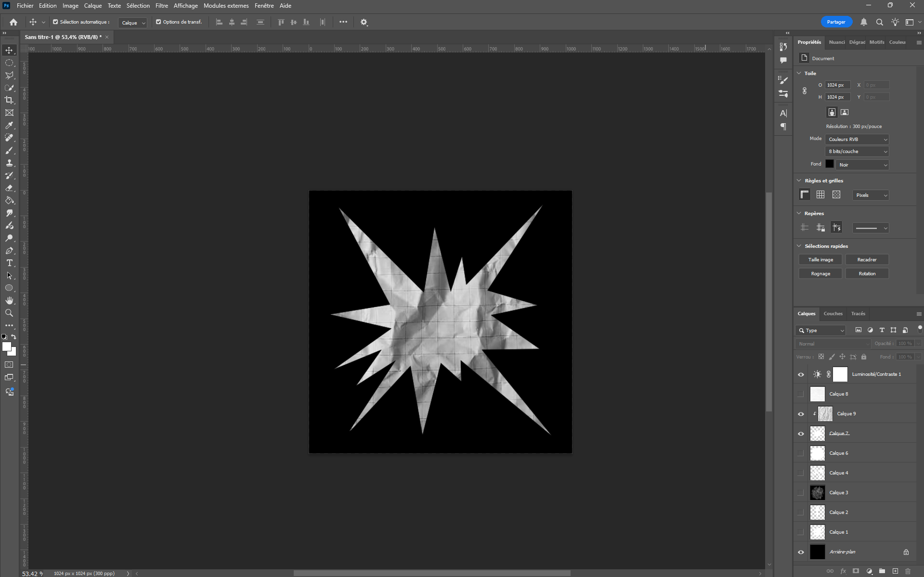Viewport: 924px width, 577px height.
Task: Select the Eraser tool
Action: (9, 188)
